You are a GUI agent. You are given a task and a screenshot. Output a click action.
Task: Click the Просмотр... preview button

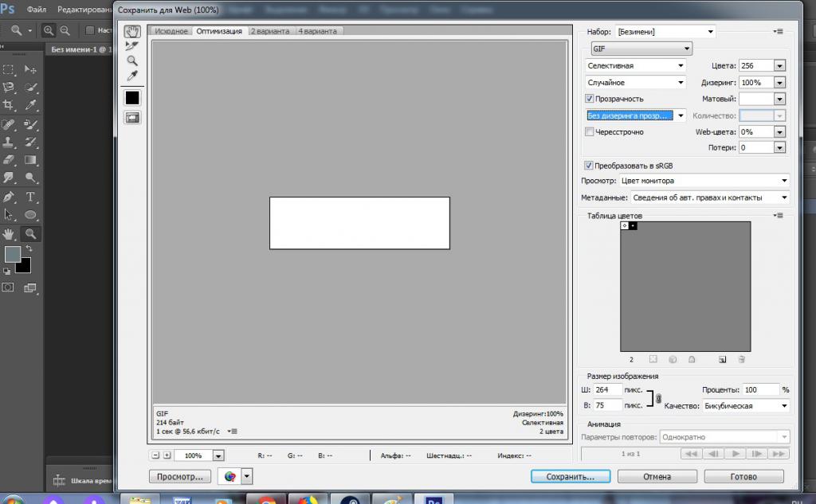180,476
